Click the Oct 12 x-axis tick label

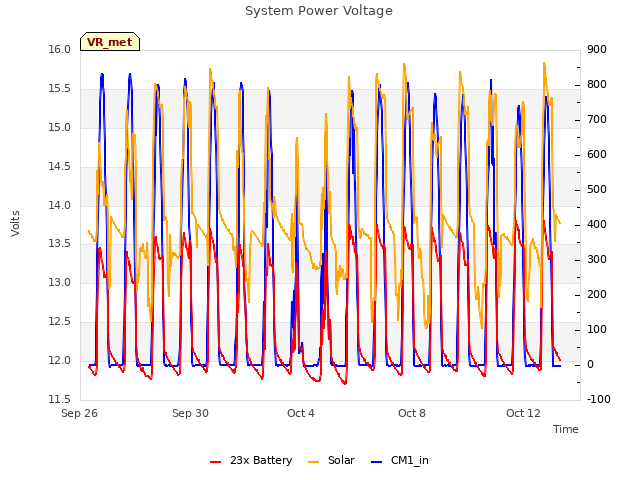coord(523,413)
